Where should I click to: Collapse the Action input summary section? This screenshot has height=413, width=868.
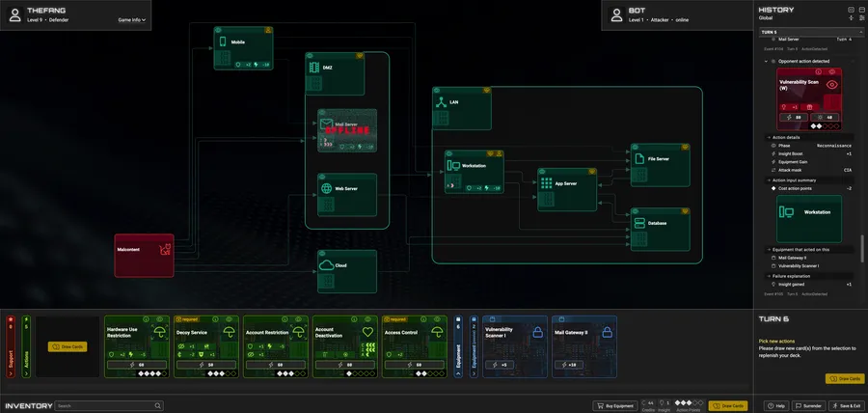click(769, 179)
